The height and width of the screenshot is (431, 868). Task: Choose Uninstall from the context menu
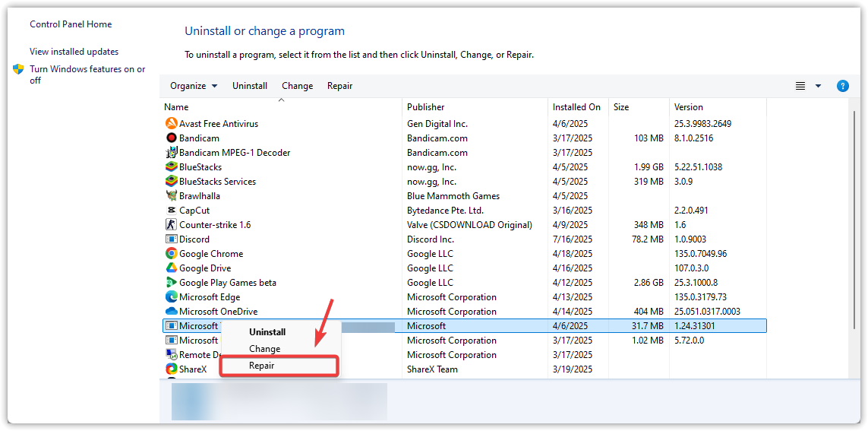click(267, 332)
